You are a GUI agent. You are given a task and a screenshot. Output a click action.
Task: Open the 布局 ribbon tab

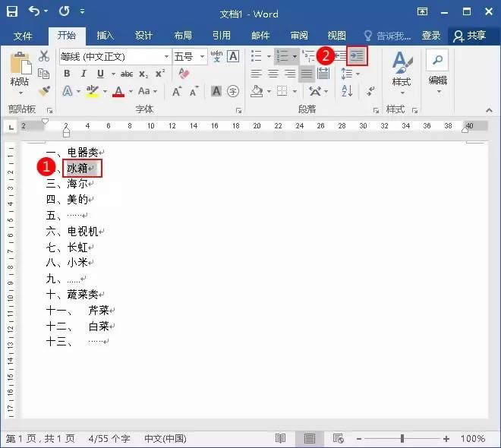point(183,36)
